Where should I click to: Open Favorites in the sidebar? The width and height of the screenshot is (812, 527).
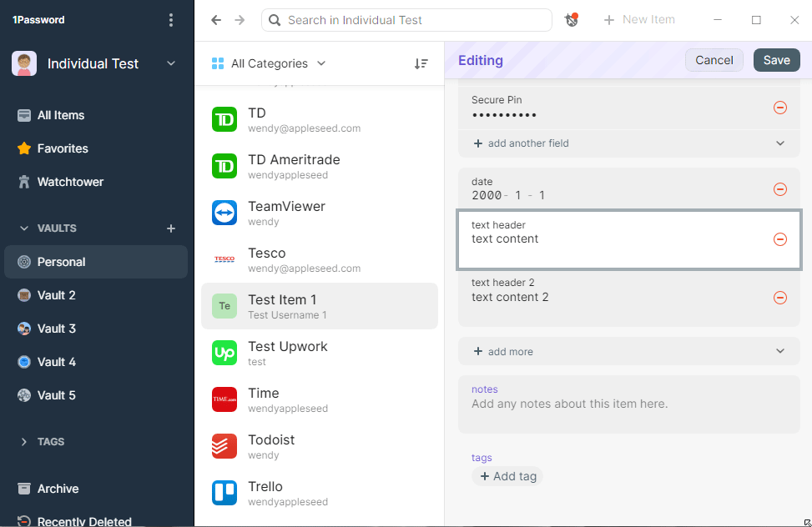click(x=63, y=148)
